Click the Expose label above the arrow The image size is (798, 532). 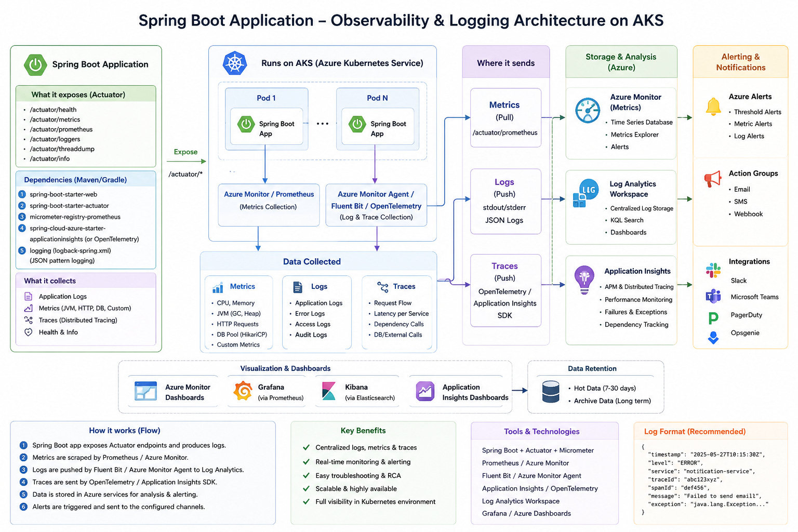[x=185, y=152]
